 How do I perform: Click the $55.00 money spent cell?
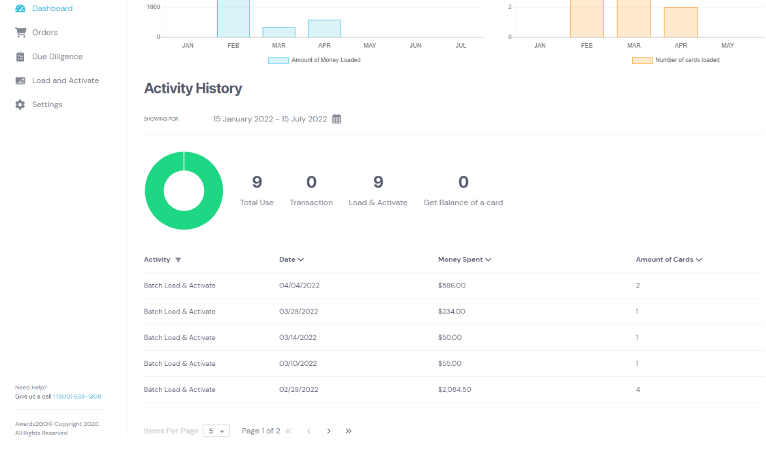click(x=450, y=364)
